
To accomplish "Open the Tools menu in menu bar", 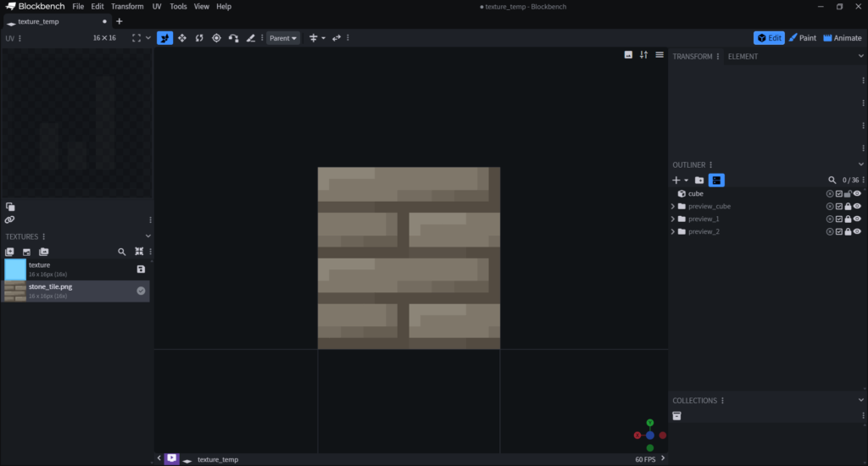I will (x=178, y=7).
